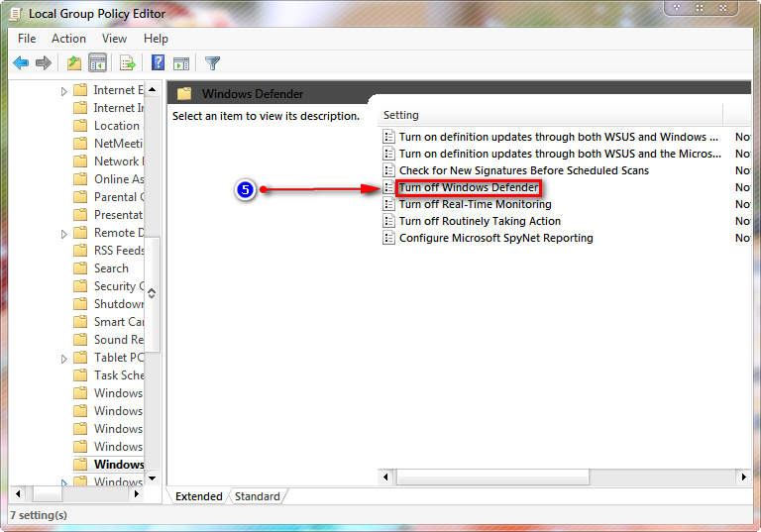
Task: Click the Filter funnel icon
Action: click(213, 63)
